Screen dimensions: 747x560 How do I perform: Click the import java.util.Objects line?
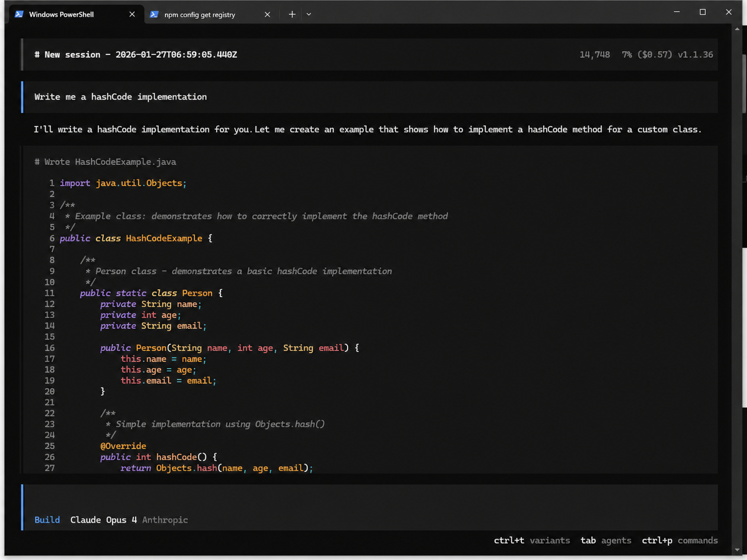click(123, 183)
